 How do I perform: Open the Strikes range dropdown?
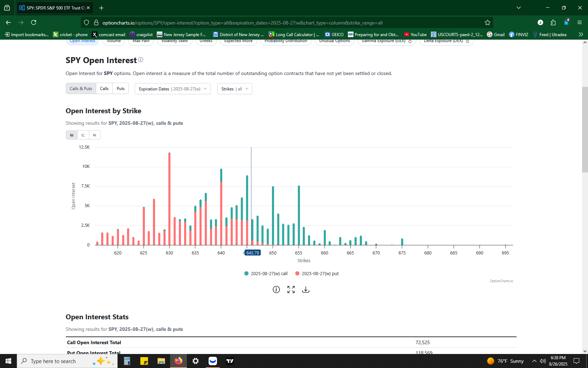click(235, 89)
